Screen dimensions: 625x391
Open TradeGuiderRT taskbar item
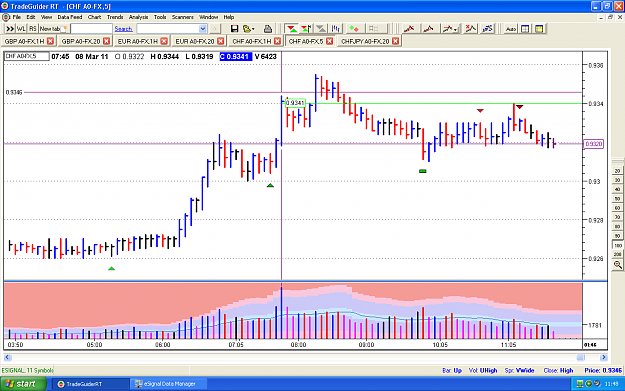click(x=90, y=384)
